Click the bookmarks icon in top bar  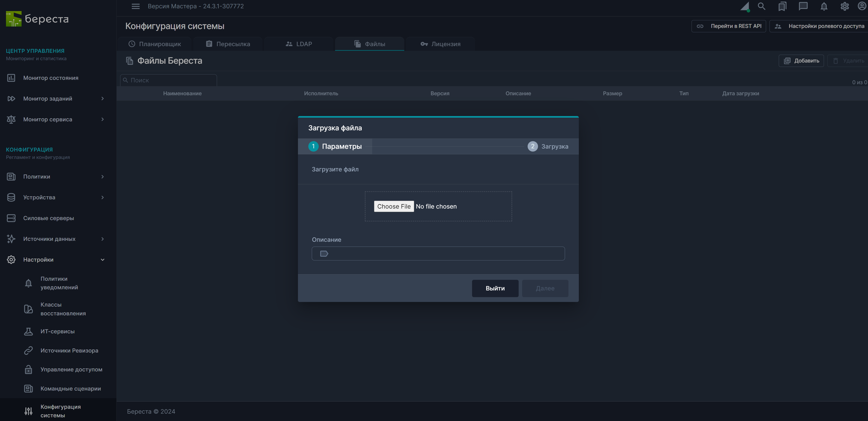(782, 6)
